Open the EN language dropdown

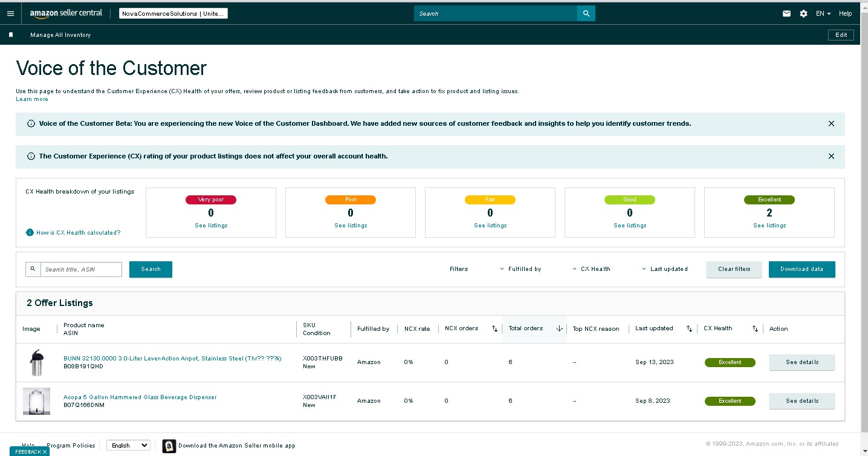[823, 13]
